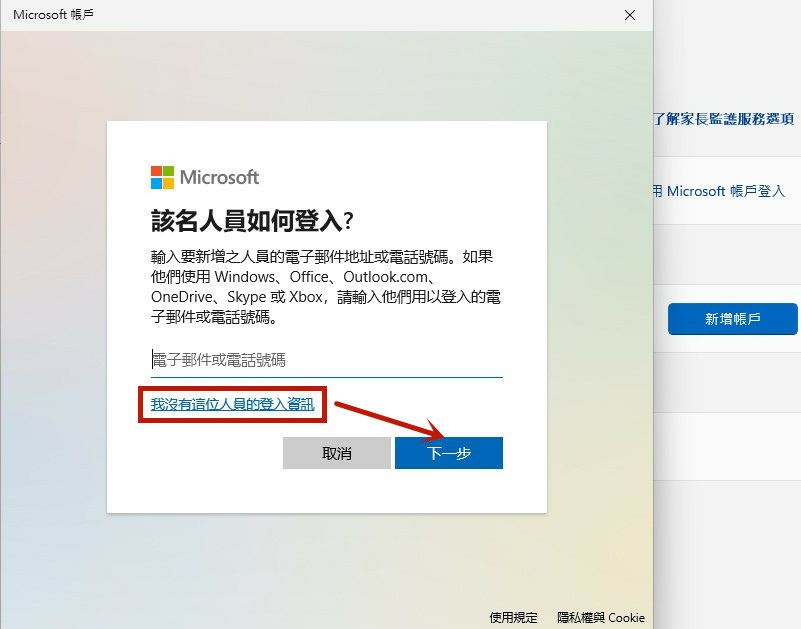Click the 下一步 button
The image size is (801, 629).
coord(449,453)
